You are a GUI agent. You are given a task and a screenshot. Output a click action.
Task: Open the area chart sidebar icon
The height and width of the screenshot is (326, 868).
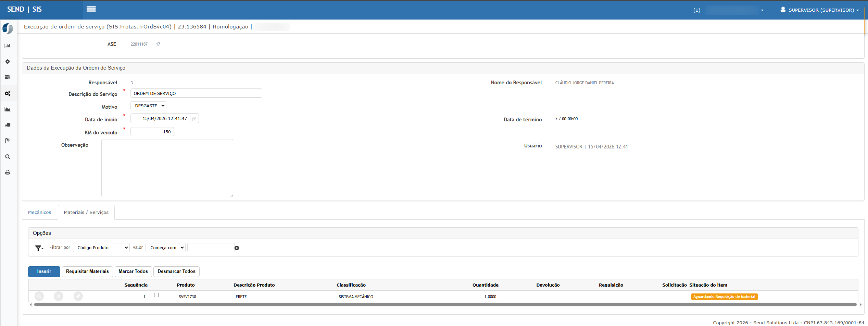click(x=8, y=109)
